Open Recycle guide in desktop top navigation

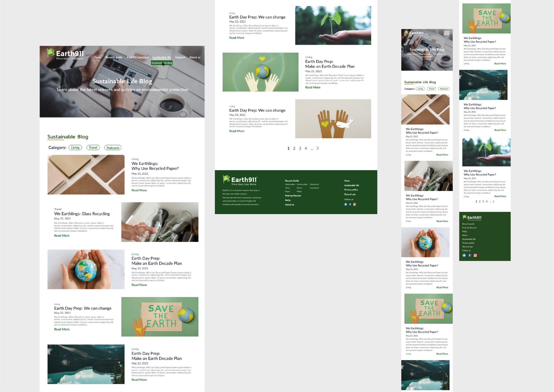tap(114, 57)
